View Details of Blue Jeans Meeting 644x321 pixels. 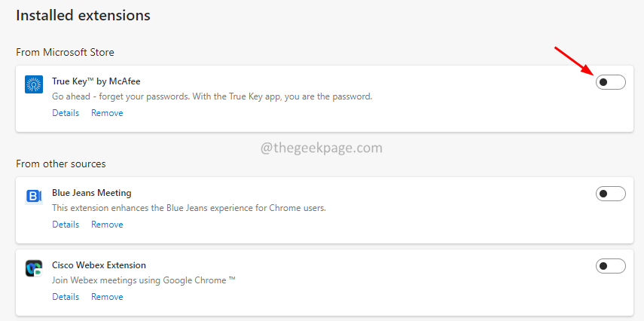[66, 225]
